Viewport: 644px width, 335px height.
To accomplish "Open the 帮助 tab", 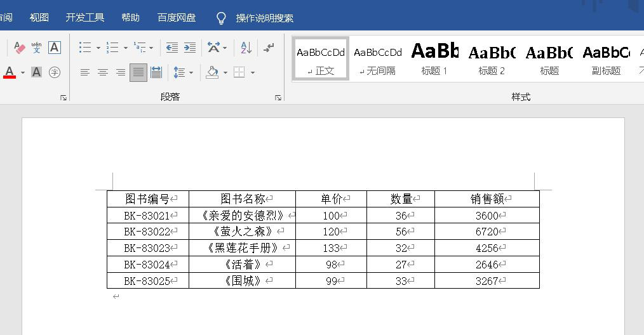I will click(131, 18).
